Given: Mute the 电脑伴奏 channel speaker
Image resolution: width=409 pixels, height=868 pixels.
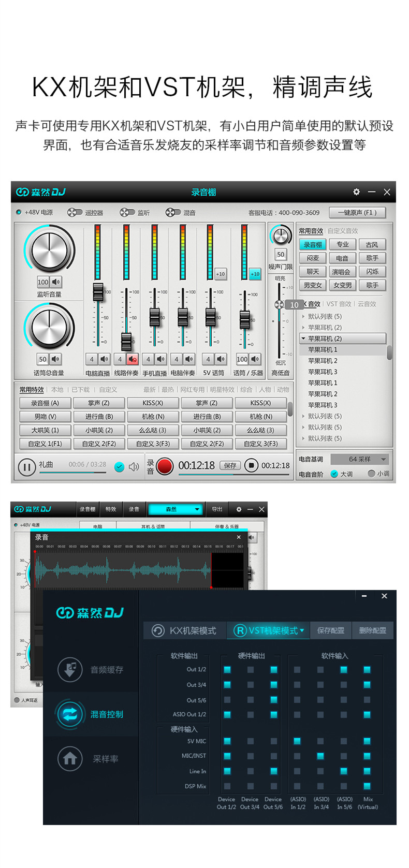Looking at the screenshot, I should 189,359.
